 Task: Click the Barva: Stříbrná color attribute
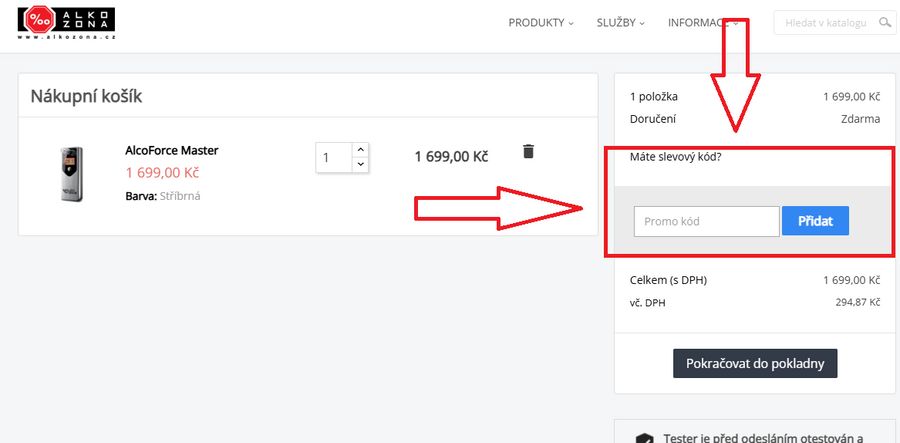pyautogui.click(x=162, y=196)
